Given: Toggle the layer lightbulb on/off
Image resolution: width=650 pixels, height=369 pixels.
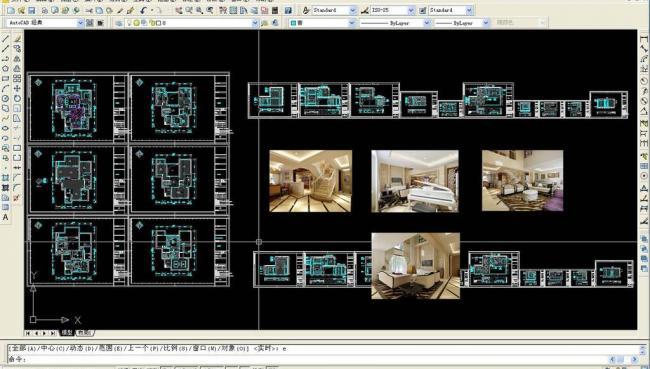Looking at the screenshot, I should (x=130, y=23).
